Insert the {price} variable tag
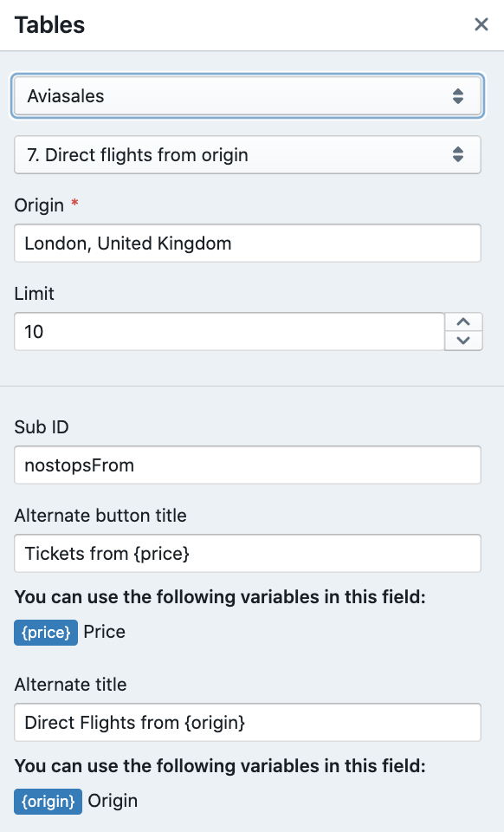This screenshot has height=832, width=504. pos(46,633)
